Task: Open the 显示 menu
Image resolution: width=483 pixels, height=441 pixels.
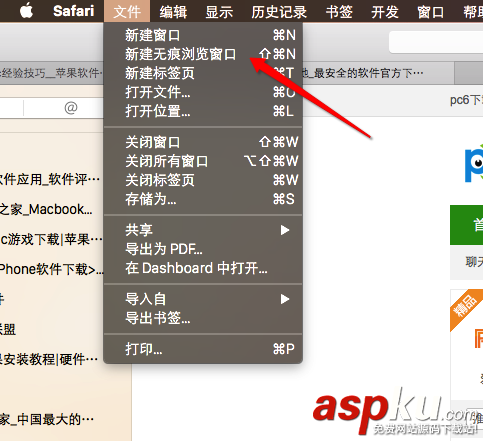Action: click(x=219, y=12)
